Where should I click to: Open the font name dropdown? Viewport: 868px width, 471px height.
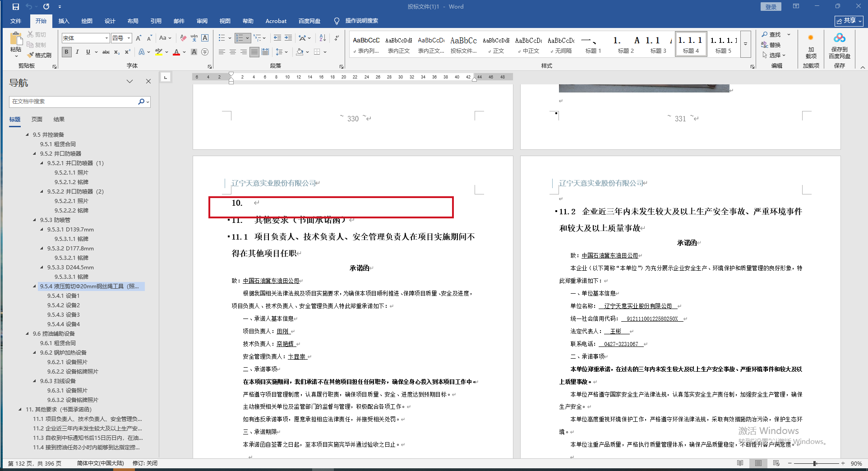click(x=106, y=38)
